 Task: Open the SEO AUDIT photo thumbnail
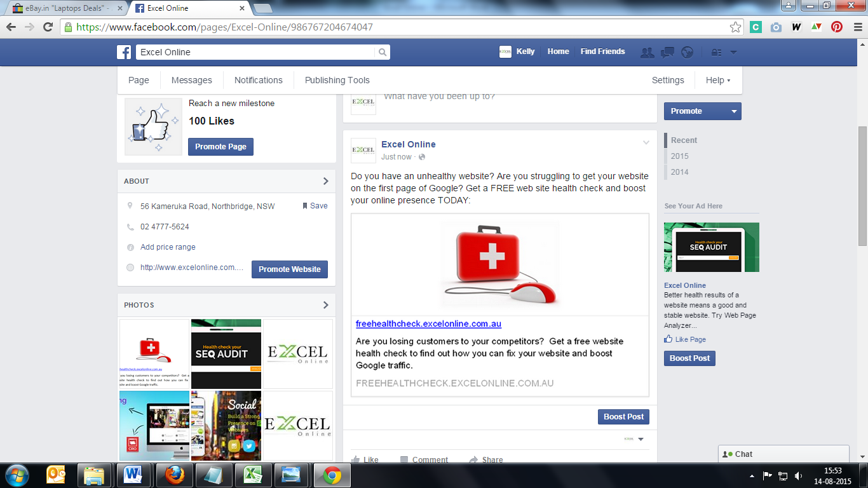coord(226,353)
